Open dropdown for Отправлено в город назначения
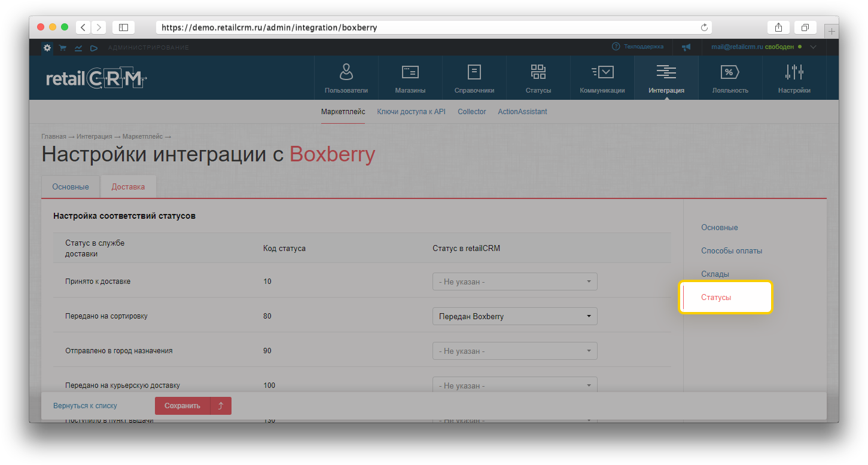Viewport: 868px width, 465px height. [x=514, y=351]
